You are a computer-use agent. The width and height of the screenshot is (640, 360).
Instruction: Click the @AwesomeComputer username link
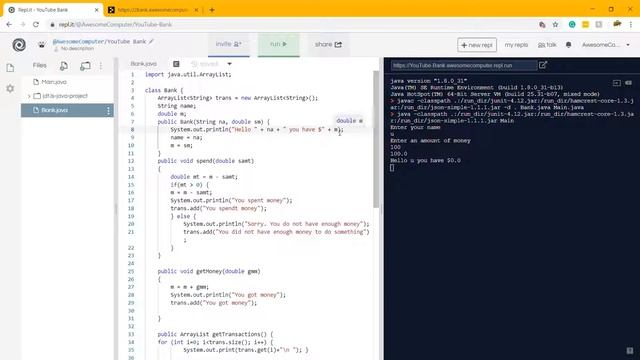[x=78, y=41]
